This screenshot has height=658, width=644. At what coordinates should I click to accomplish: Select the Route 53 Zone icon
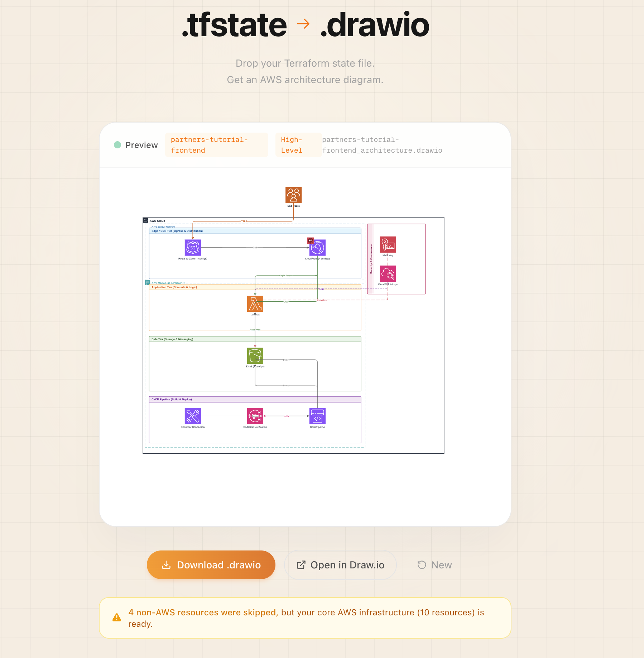click(193, 248)
